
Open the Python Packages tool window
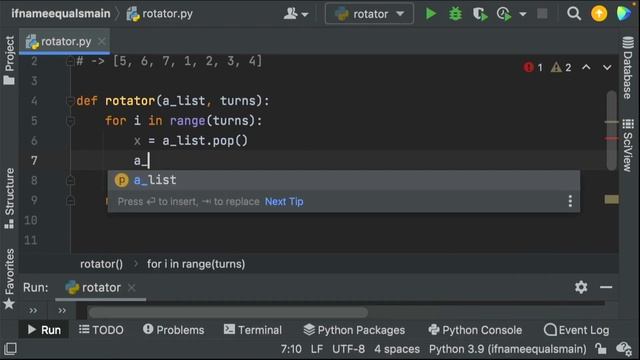click(x=354, y=330)
